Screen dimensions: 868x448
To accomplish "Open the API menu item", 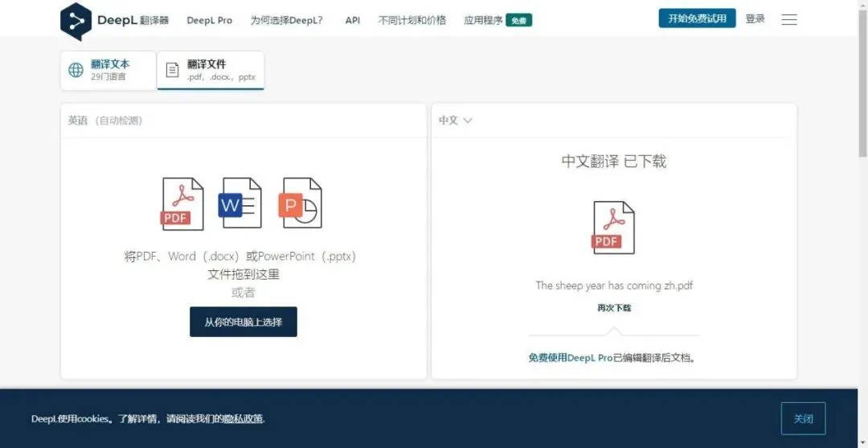I will (353, 20).
